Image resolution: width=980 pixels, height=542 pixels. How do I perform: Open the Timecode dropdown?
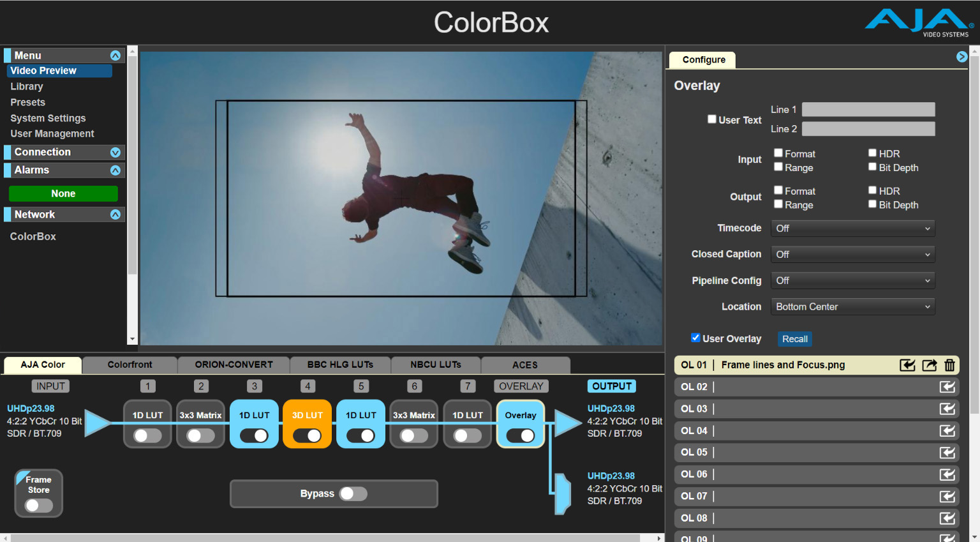pyautogui.click(x=852, y=228)
